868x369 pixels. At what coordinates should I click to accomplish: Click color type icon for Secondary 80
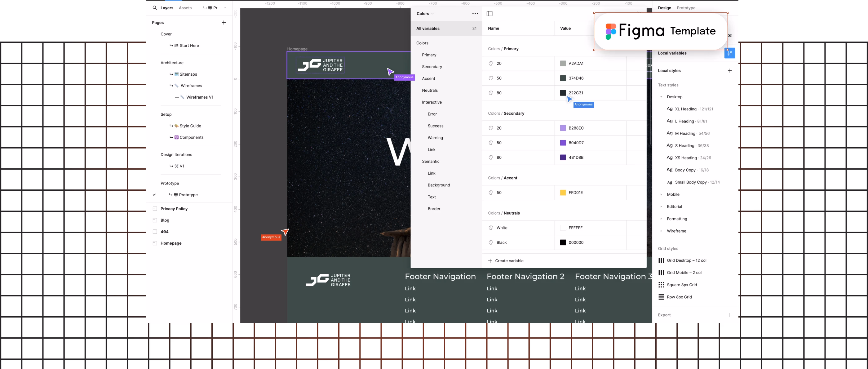tap(491, 158)
